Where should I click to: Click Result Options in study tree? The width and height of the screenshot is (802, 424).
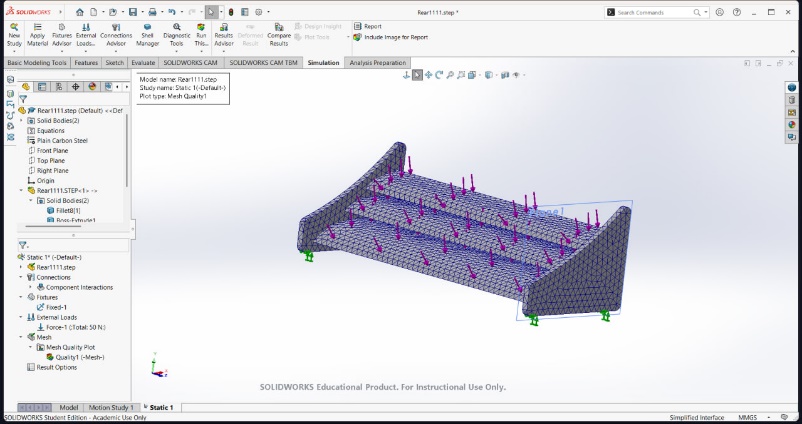click(52, 367)
